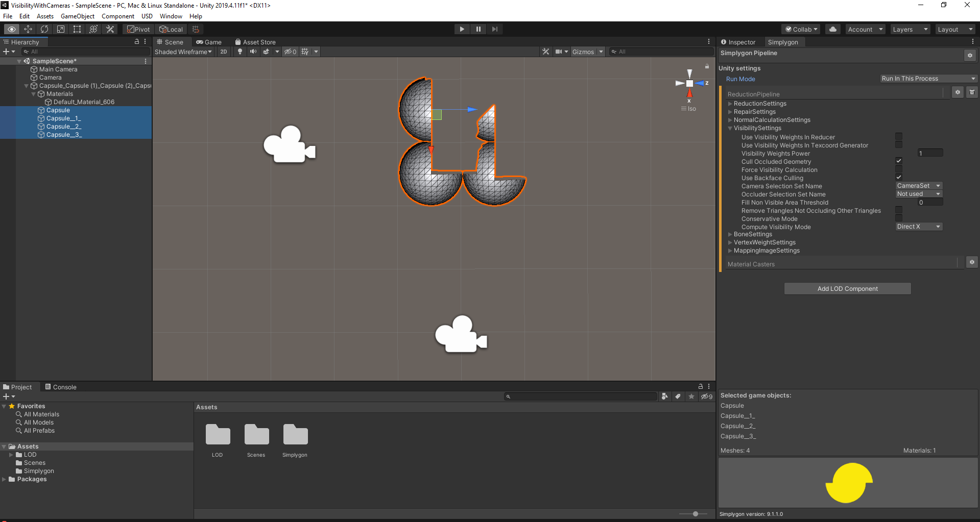The height and width of the screenshot is (522, 980).
Task: Open the Compute Visibility Mode dropdown
Action: 918,227
